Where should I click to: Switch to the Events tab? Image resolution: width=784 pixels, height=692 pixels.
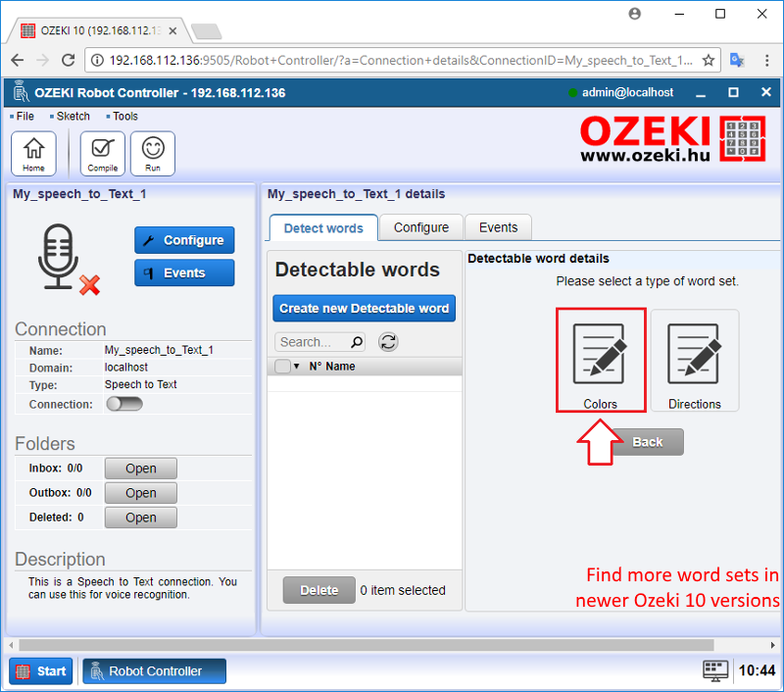point(498,227)
